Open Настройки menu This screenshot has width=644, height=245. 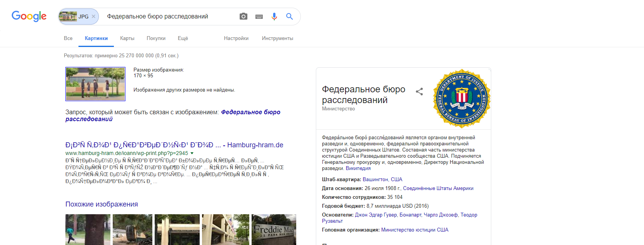236,38
